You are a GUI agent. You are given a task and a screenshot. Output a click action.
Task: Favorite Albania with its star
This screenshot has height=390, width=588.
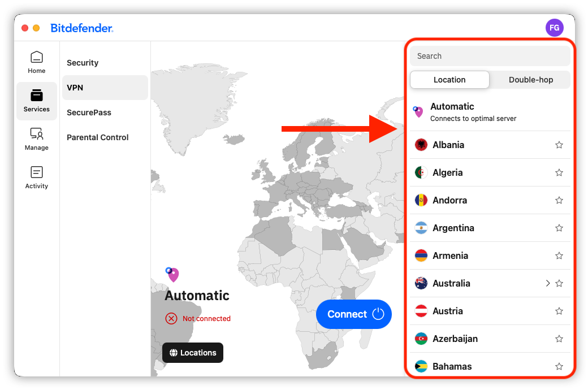point(559,145)
